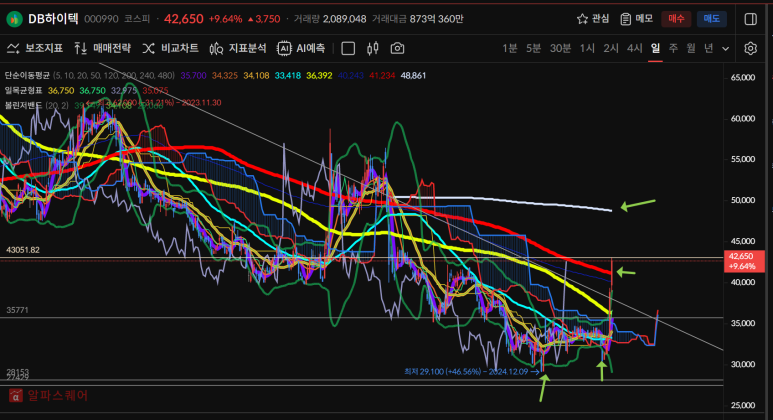Select 1시 timeframe
The image size is (773, 420).
pos(587,48)
